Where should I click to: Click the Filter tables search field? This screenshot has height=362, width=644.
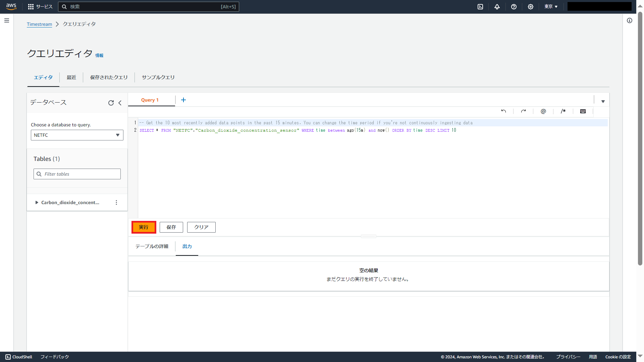point(77,174)
